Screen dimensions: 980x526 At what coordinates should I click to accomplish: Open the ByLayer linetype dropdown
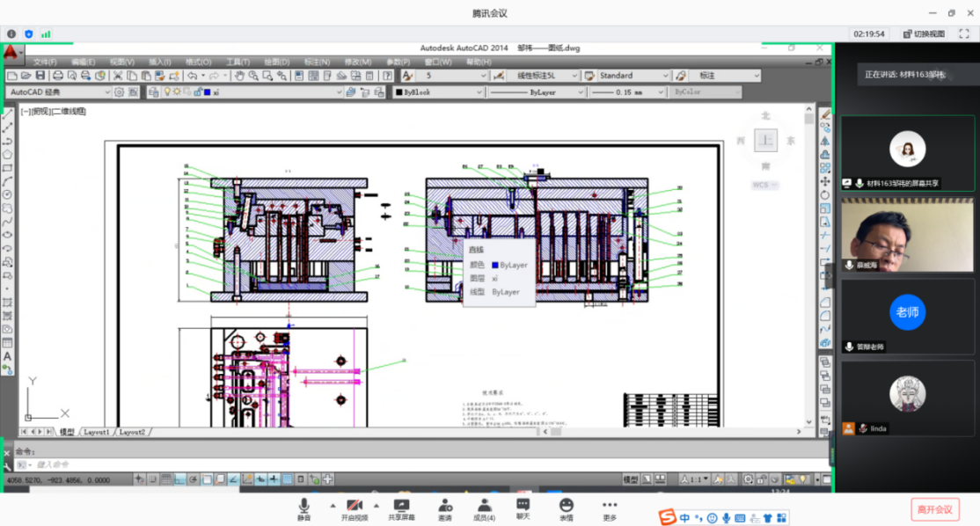[x=581, y=92]
